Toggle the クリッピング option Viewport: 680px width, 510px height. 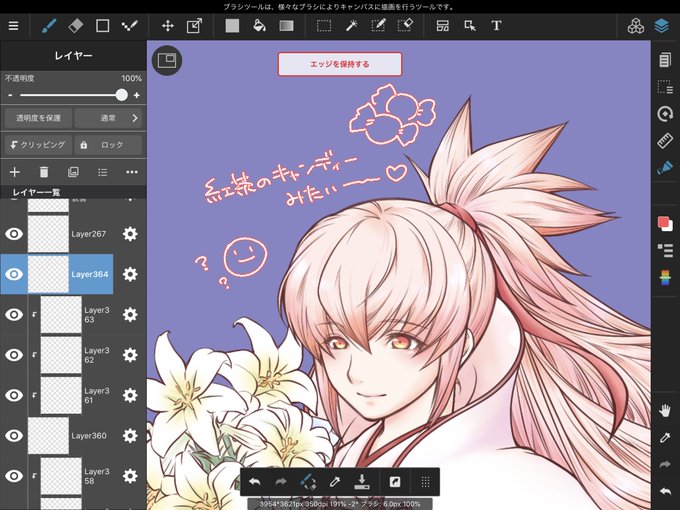pyautogui.click(x=38, y=145)
